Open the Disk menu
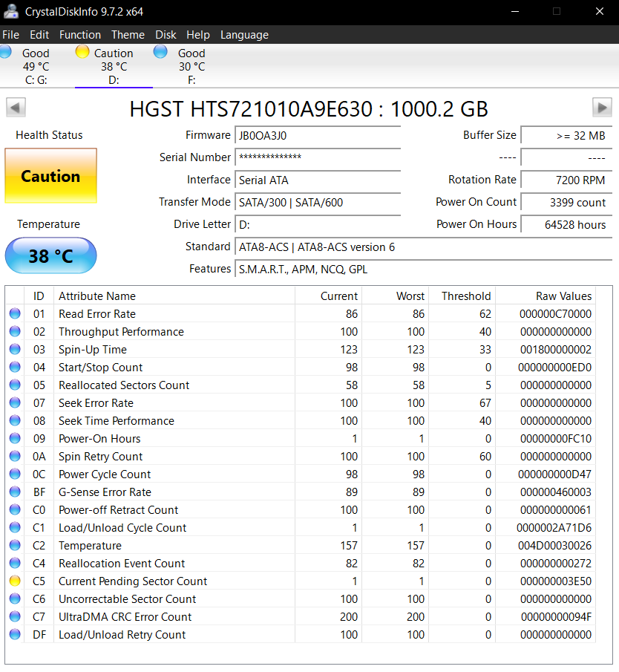This screenshot has width=619, height=672. click(166, 35)
